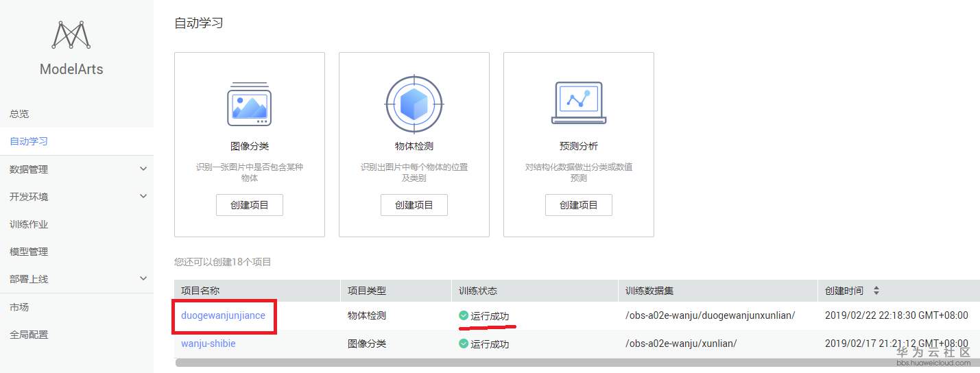Image resolution: width=980 pixels, height=373 pixels.
Task: Open 全局配置 in the sidebar
Action: pyautogui.click(x=29, y=335)
